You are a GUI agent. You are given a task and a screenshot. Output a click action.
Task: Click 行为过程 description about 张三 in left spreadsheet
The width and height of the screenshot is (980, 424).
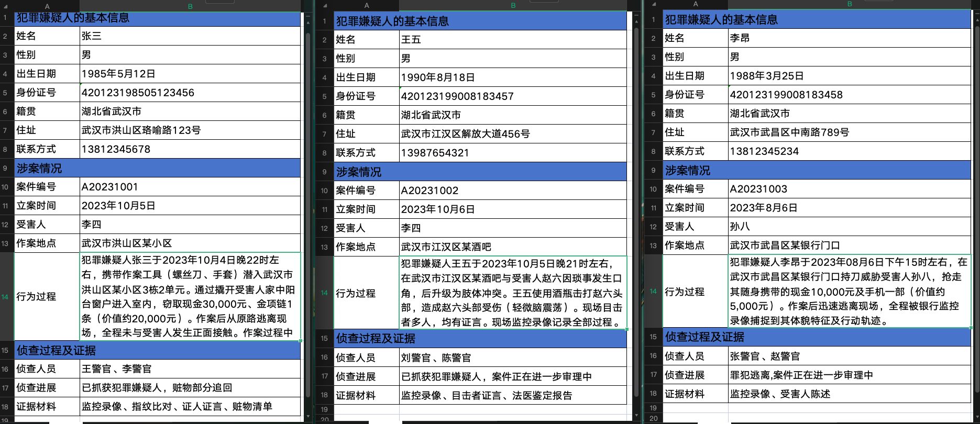(190, 297)
